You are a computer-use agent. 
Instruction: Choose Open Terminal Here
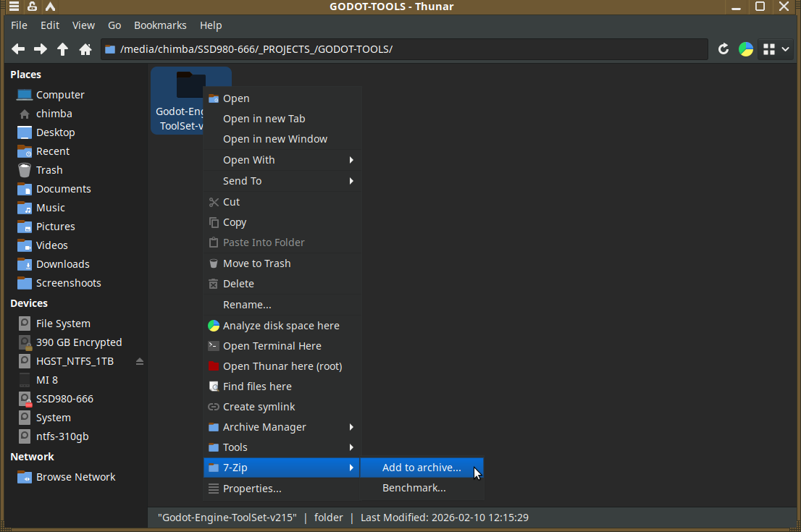tap(282, 346)
